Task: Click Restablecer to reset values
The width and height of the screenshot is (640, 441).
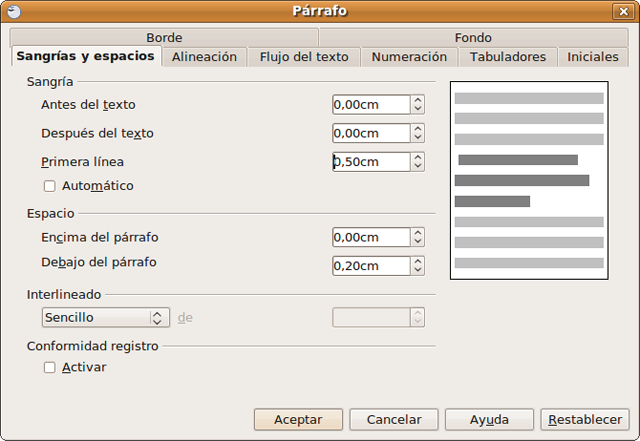Action: [585, 420]
